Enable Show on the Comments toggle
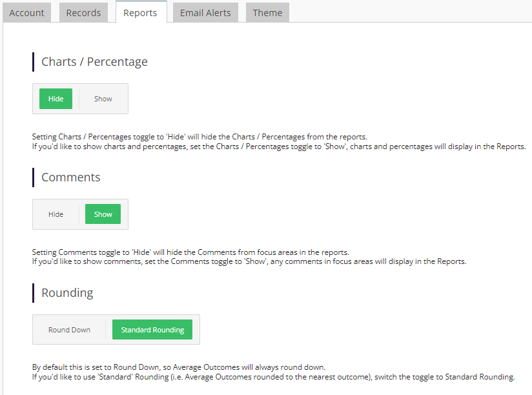The height and width of the screenshot is (395, 532). (103, 214)
